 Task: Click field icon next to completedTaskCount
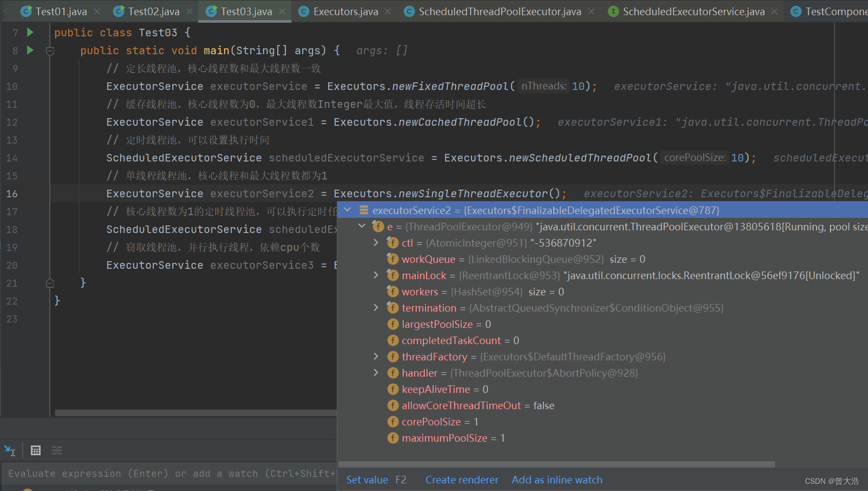(x=393, y=340)
